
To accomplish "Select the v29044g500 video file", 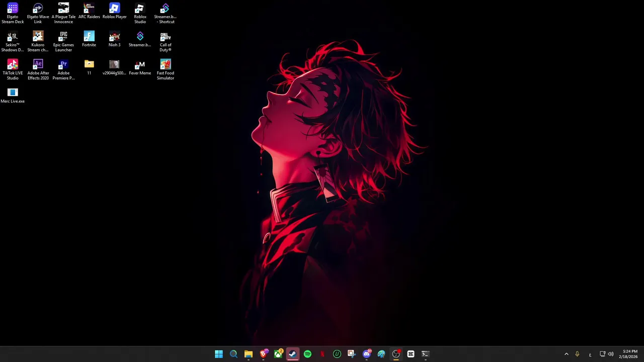I will click(x=115, y=67).
